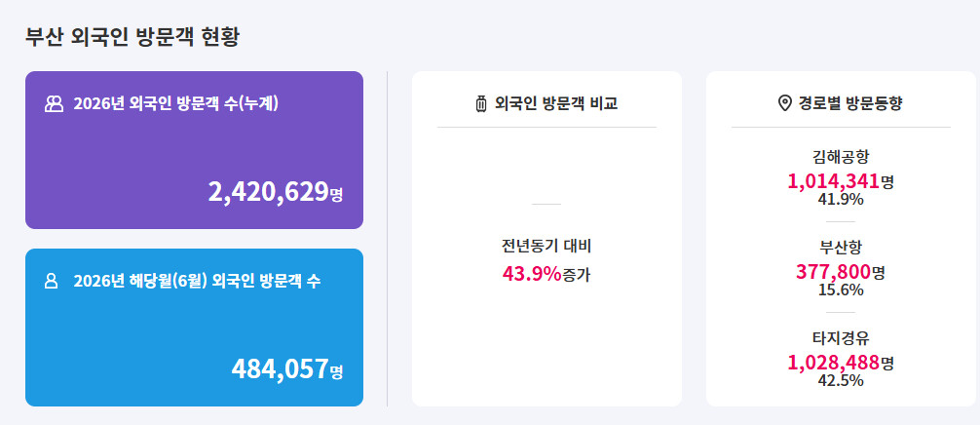Click the 484,057명 monthly visitor figure
This screenshot has width=980, height=425.
[x=287, y=369]
